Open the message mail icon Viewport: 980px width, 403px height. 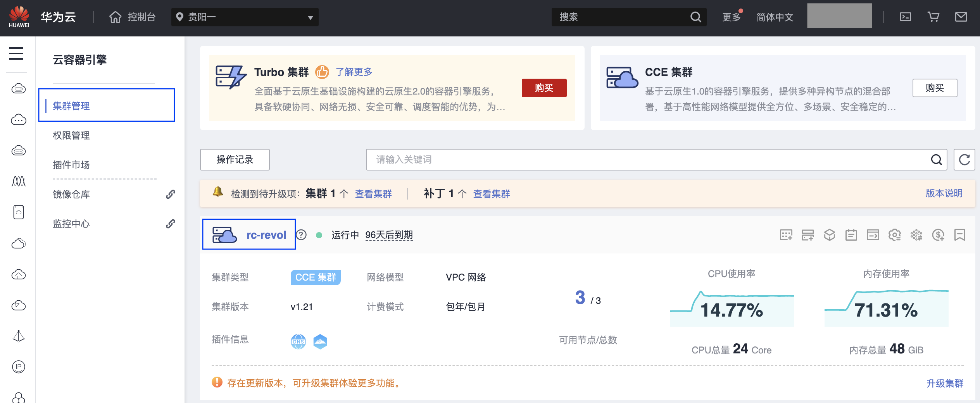(x=961, y=17)
